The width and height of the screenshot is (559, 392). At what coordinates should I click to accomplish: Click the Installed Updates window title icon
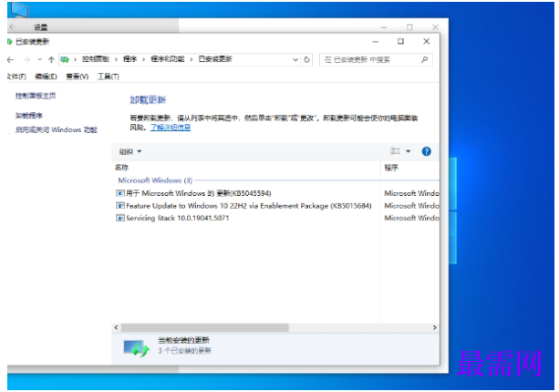click(10, 42)
